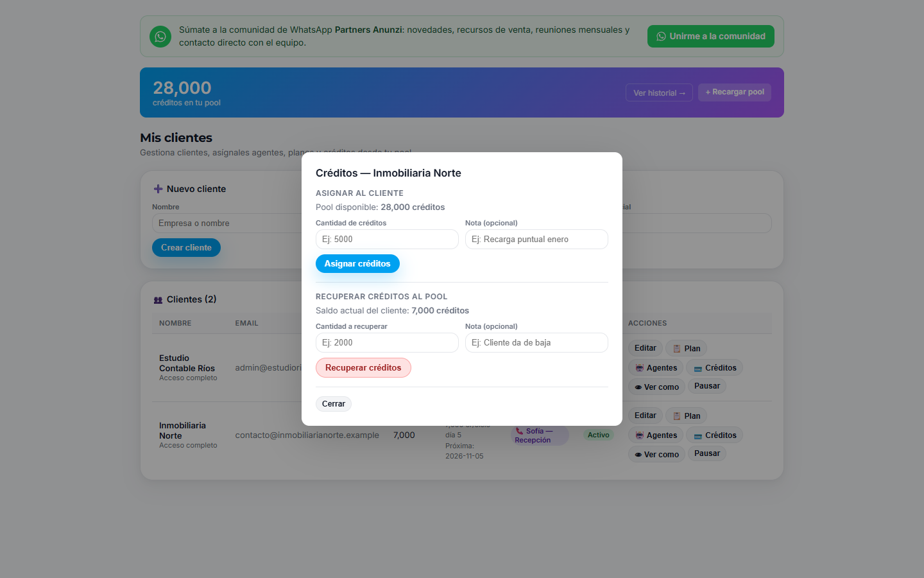The image size is (924, 578).
Task: Click Recargar pool button
Action: 735,92
